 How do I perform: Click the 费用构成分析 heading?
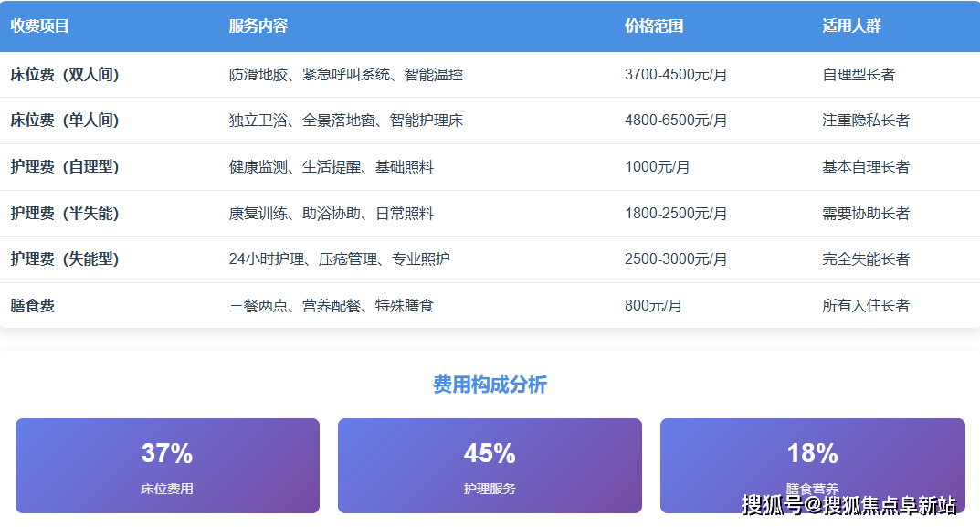pos(490,384)
